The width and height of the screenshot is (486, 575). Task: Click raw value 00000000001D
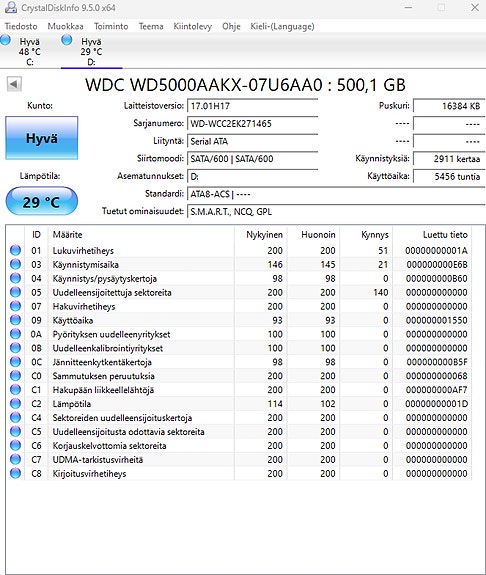tap(436, 404)
